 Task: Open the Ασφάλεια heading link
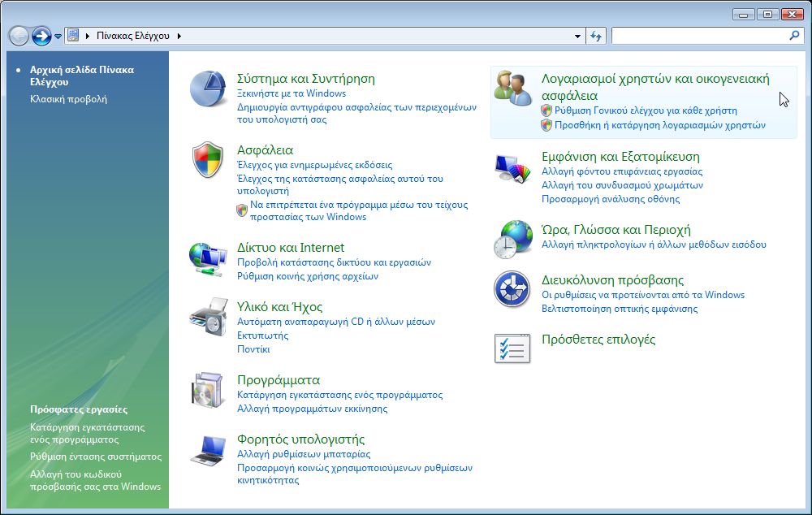265,149
